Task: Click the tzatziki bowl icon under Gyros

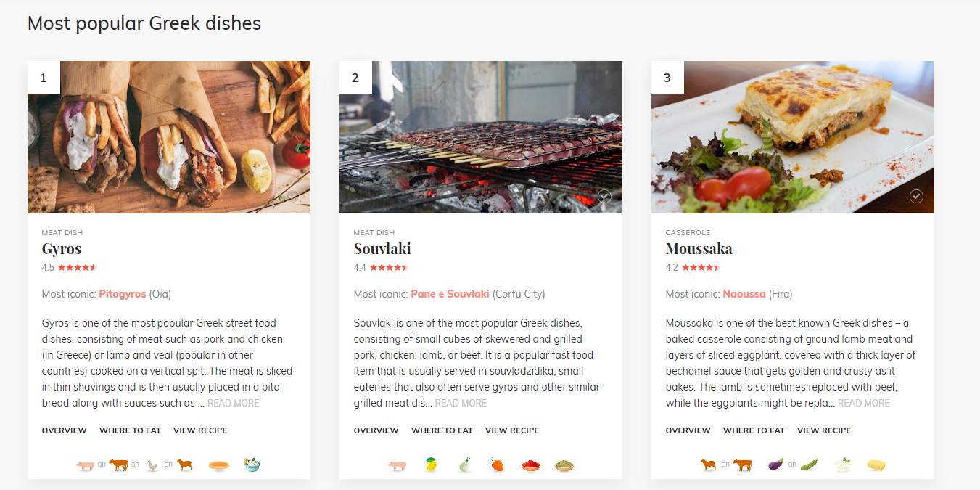Action: click(x=252, y=465)
